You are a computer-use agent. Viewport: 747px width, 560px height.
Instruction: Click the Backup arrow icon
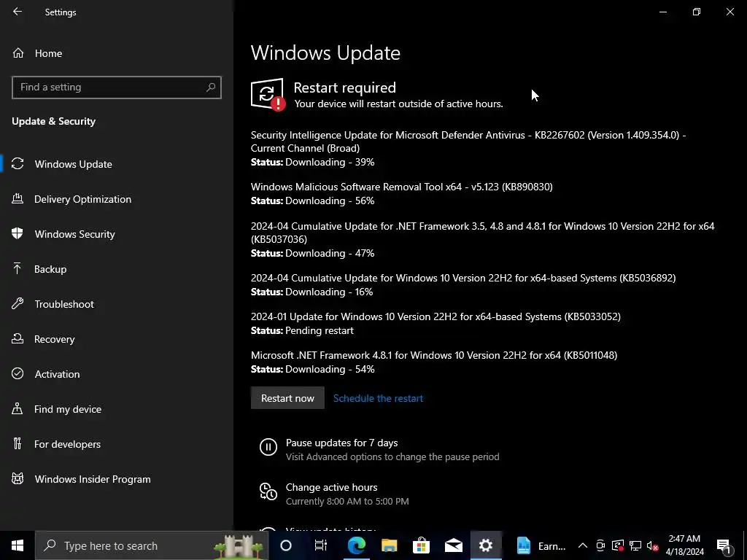coord(18,268)
